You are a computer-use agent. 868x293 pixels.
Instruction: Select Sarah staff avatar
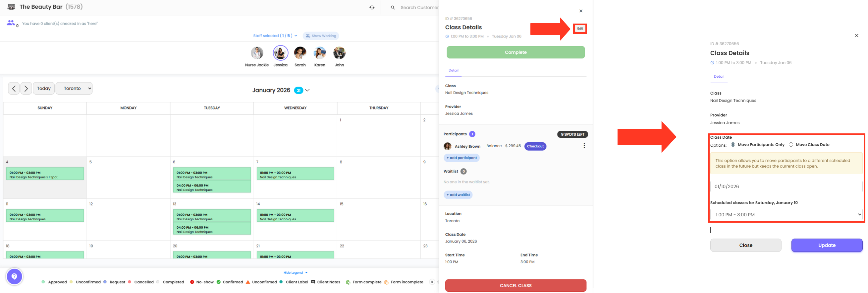point(300,53)
